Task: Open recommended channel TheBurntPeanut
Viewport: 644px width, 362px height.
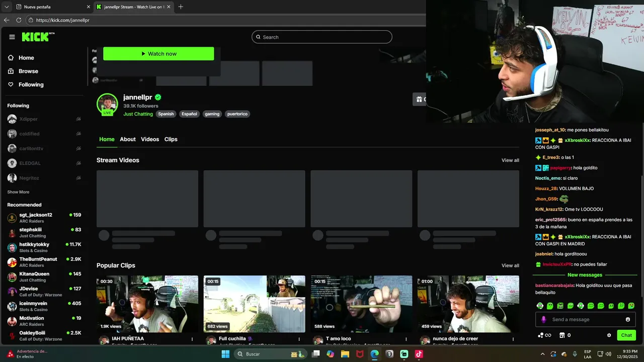Action: (x=44, y=262)
